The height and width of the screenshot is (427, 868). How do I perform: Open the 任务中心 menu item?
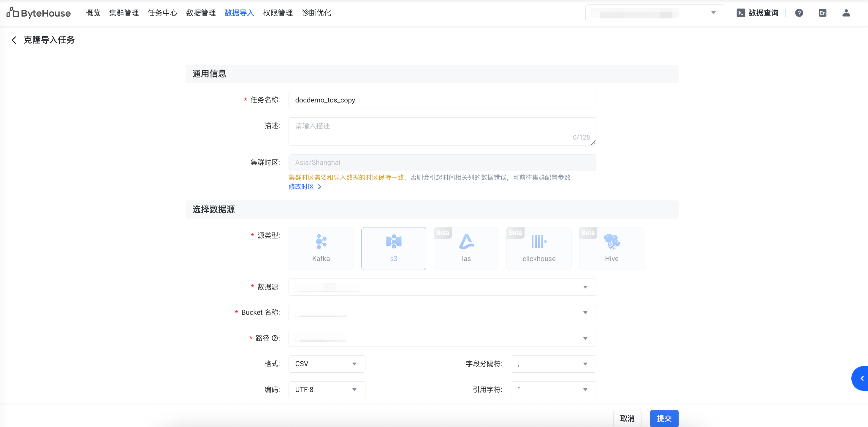162,13
